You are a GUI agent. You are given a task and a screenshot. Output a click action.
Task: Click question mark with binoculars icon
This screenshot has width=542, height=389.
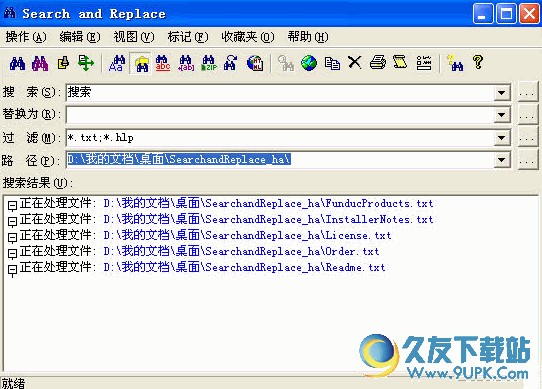click(455, 63)
